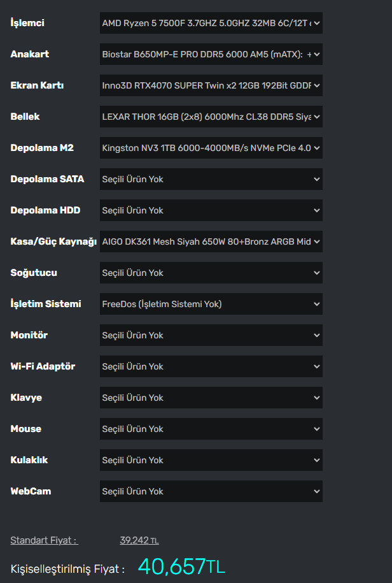This screenshot has height=583, width=392.
Task: Select a Depolama SATA drive option
Action: click(x=211, y=180)
